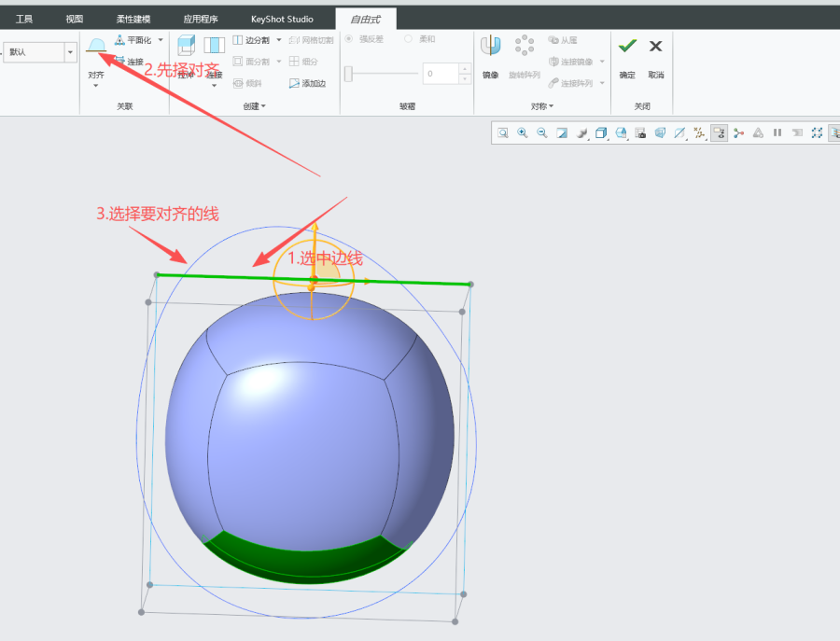Image resolution: width=840 pixels, height=641 pixels.
Task: Select the 强反差 radio button
Action: (x=350, y=39)
